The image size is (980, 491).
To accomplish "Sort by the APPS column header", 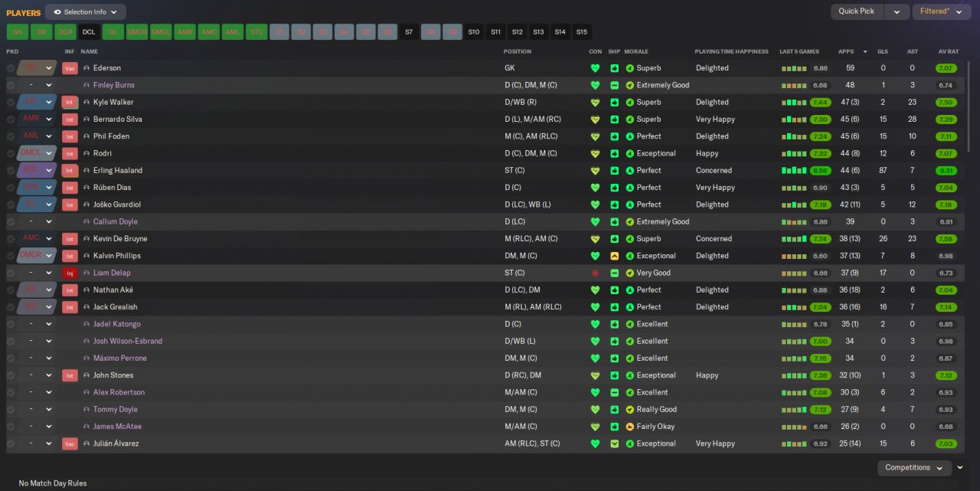I will tap(846, 51).
